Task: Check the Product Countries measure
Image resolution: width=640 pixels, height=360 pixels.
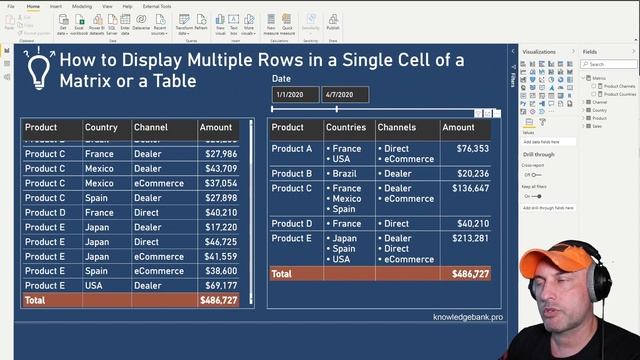Action: click(594, 94)
